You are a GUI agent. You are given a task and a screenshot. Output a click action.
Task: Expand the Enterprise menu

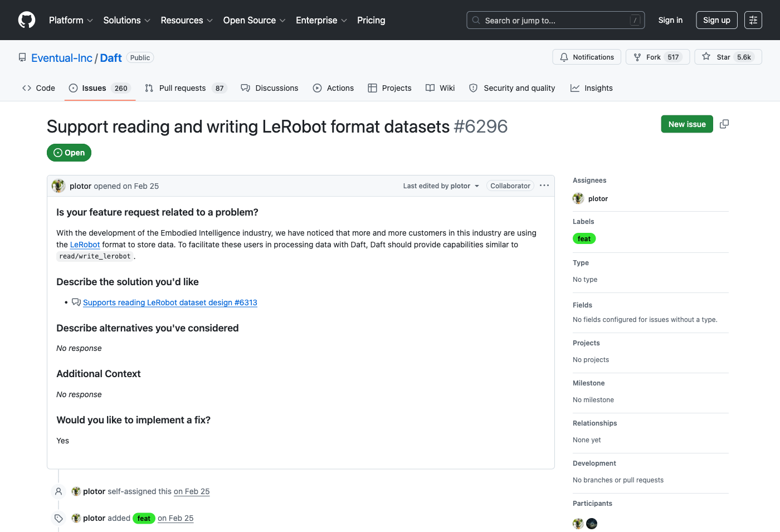coord(321,20)
